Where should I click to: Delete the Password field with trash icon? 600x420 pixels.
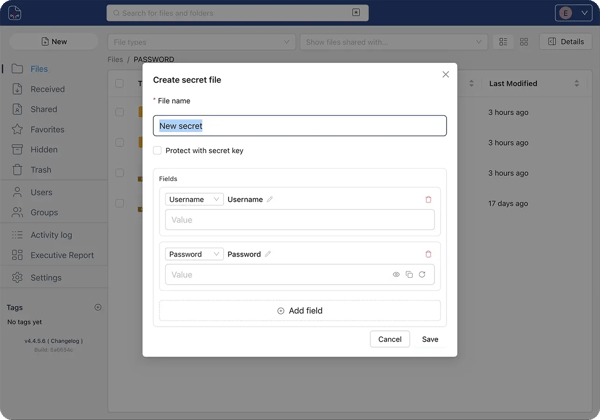pos(429,255)
